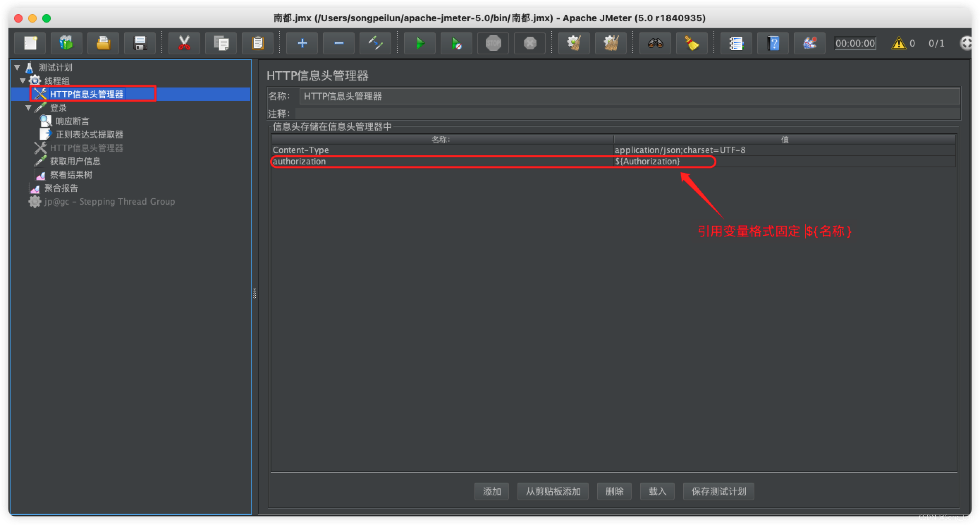This screenshot has height=525, width=980.
Task: Open a test plan with the folder icon
Action: [x=103, y=43]
